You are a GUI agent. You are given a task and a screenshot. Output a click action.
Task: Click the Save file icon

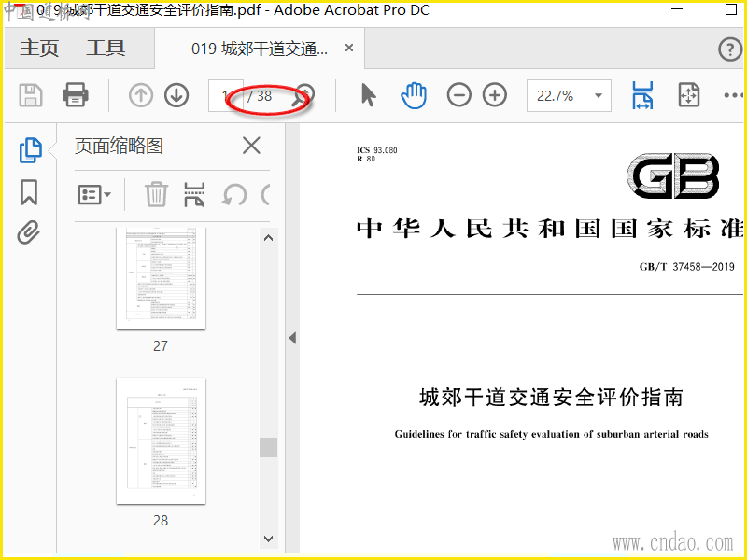31,95
